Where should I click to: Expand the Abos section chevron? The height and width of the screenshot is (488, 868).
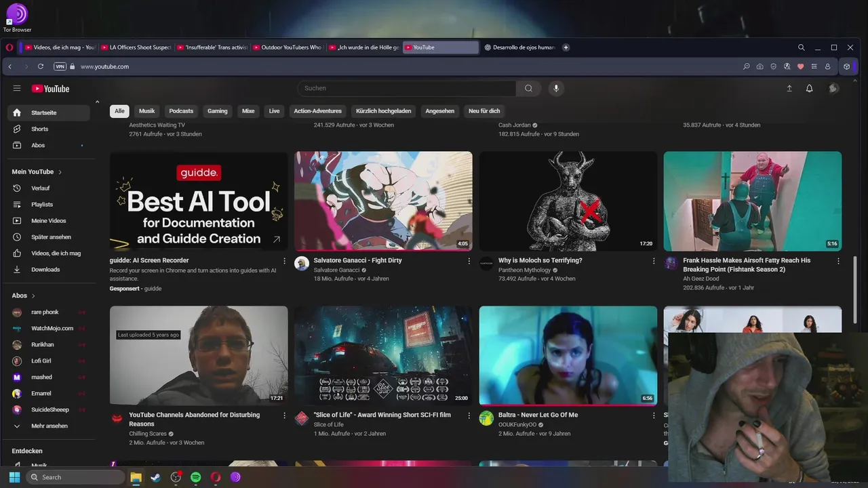[33, 296]
